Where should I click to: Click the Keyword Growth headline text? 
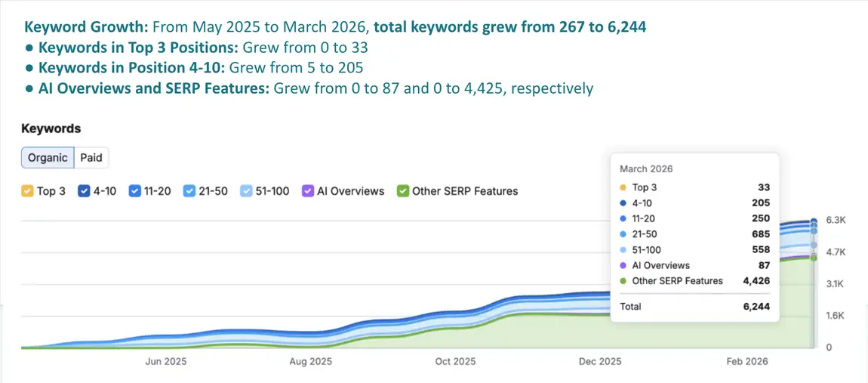(x=335, y=26)
